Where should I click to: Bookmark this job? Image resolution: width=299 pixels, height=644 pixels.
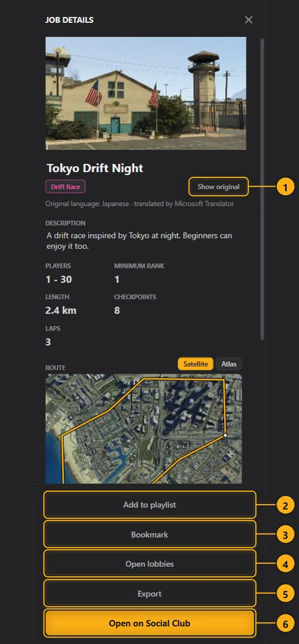click(x=150, y=535)
